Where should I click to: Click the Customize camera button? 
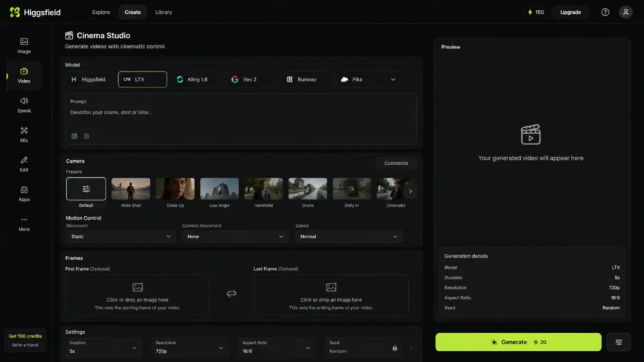click(x=396, y=163)
